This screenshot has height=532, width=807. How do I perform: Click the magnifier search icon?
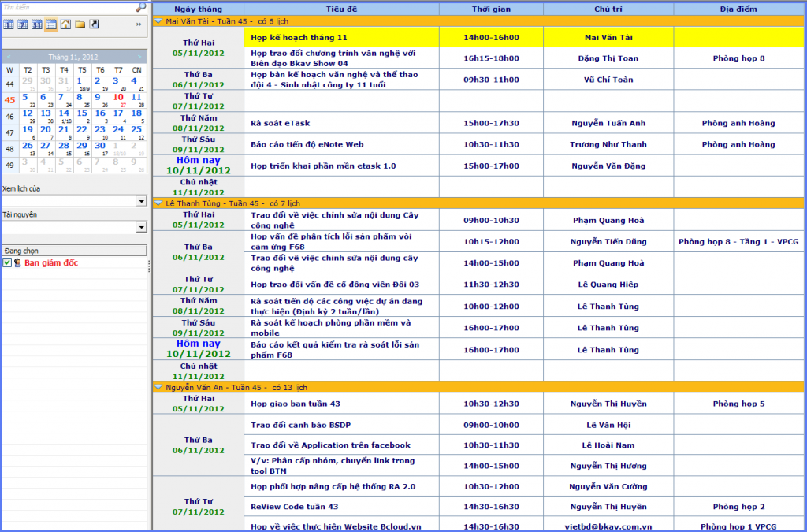coord(140,7)
